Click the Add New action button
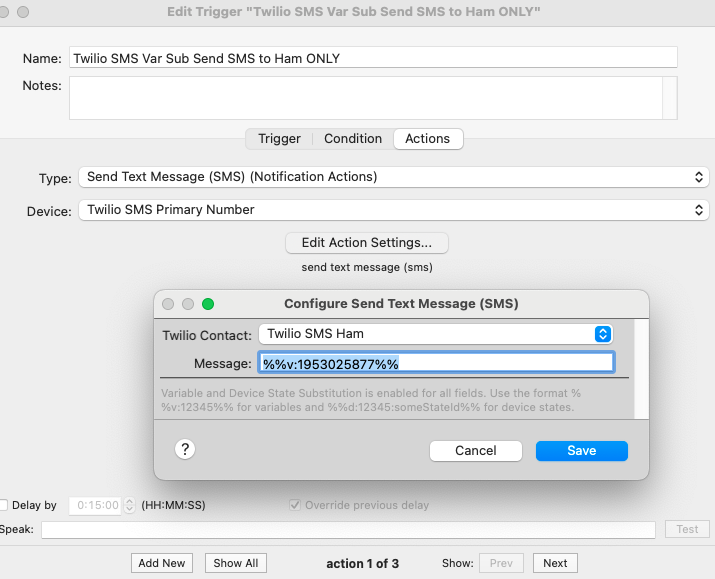 pos(162,563)
